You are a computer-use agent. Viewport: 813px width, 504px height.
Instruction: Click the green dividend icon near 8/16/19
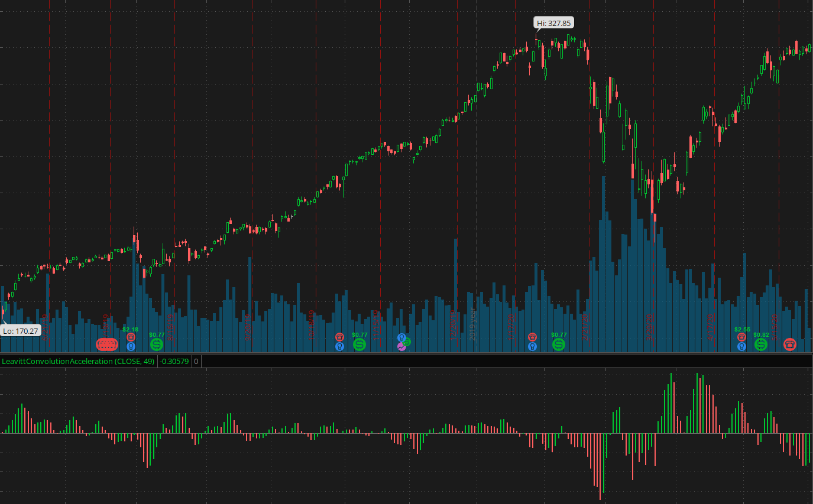tap(157, 344)
